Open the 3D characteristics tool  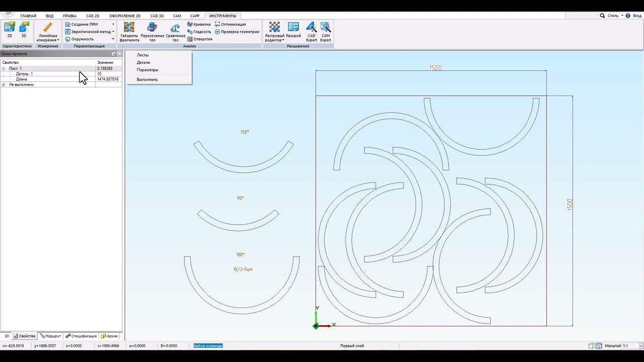[x=24, y=30]
